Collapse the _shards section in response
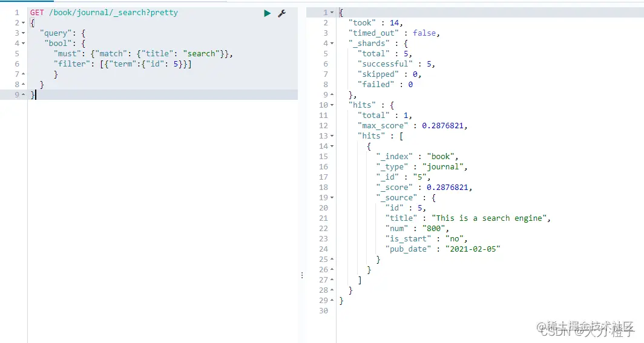644x343 pixels. (332, 44)
